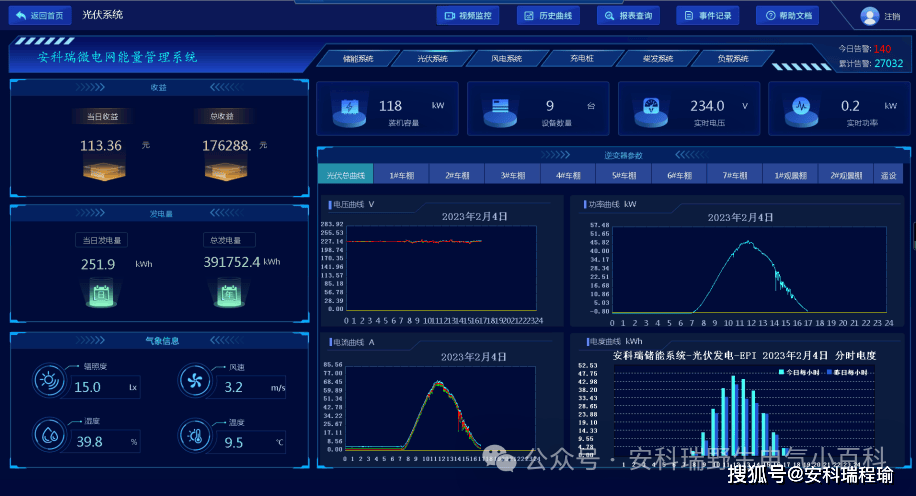The height and width of the screenshot is (496, 916).
Task: Click the 注销 logout link
Action: [892, 16]
